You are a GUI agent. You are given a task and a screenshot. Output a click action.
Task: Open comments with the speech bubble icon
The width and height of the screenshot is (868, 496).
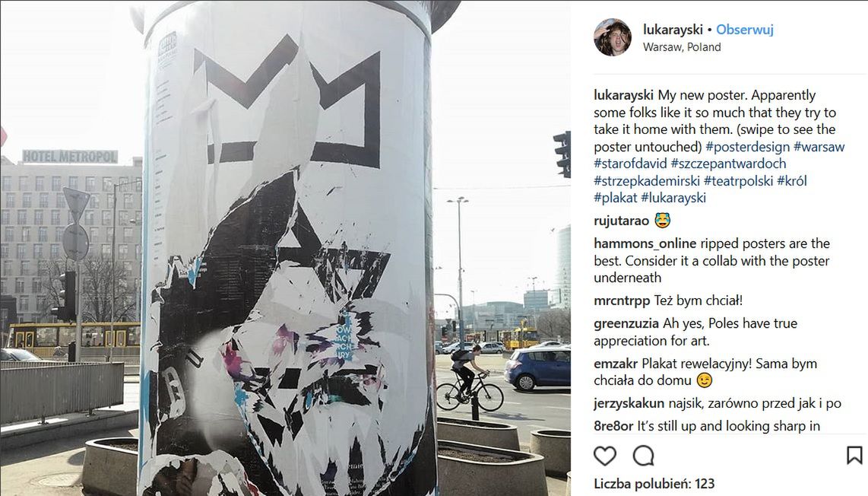coord(643,456)
